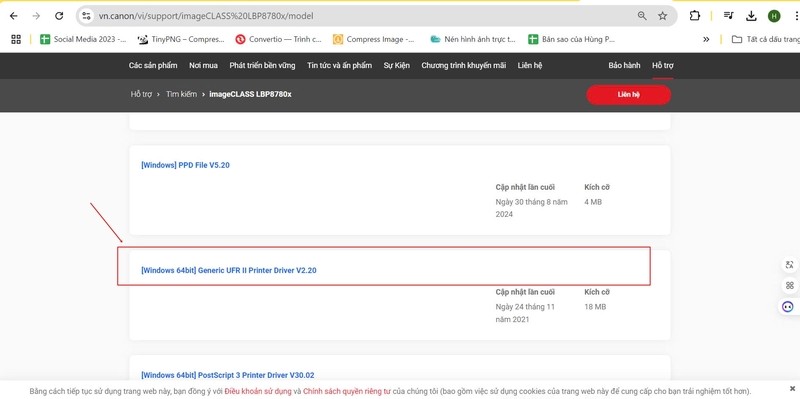
Task: Click the four-dots grid icon on right sidebar
Action: 790,286
